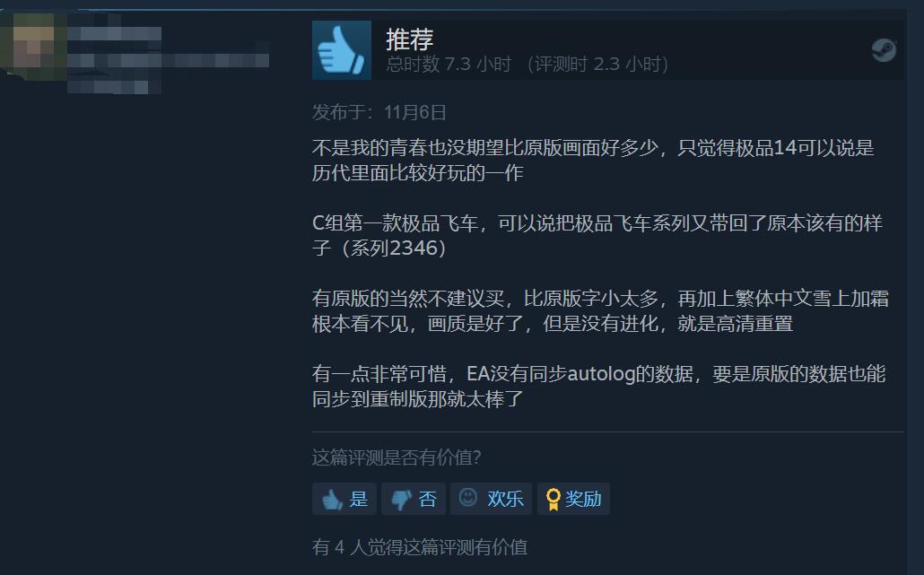Click the review paragraph mentioning autolog
924x575 pixels.
click(598, 386)
